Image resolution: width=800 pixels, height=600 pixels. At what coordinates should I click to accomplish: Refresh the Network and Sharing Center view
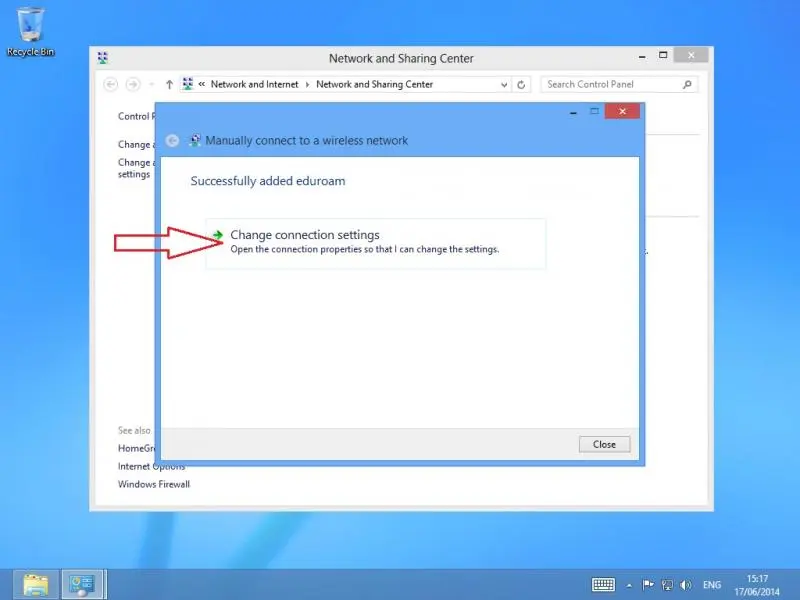[x=521, y=85]
